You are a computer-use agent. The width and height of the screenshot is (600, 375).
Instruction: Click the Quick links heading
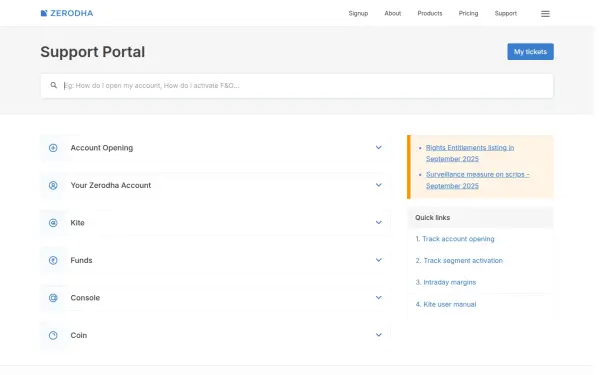pyautogui.click(x=432, y=217)
